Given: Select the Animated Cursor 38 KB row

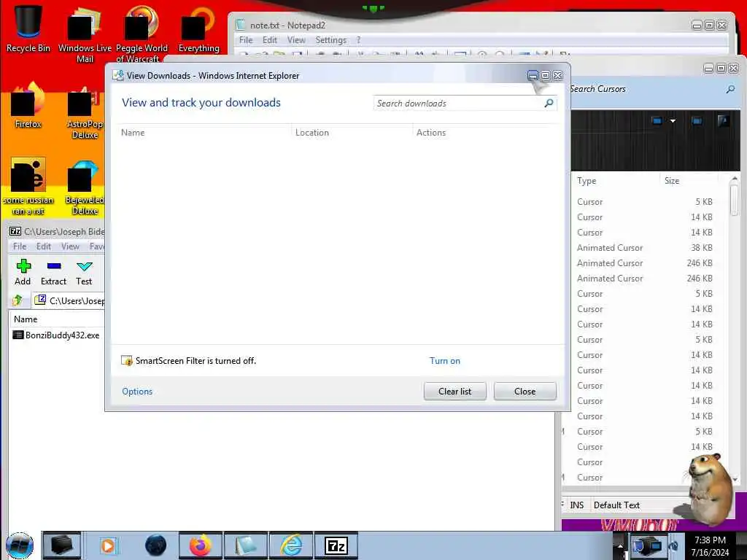Looking at the screenshot, I should (645, 248).
